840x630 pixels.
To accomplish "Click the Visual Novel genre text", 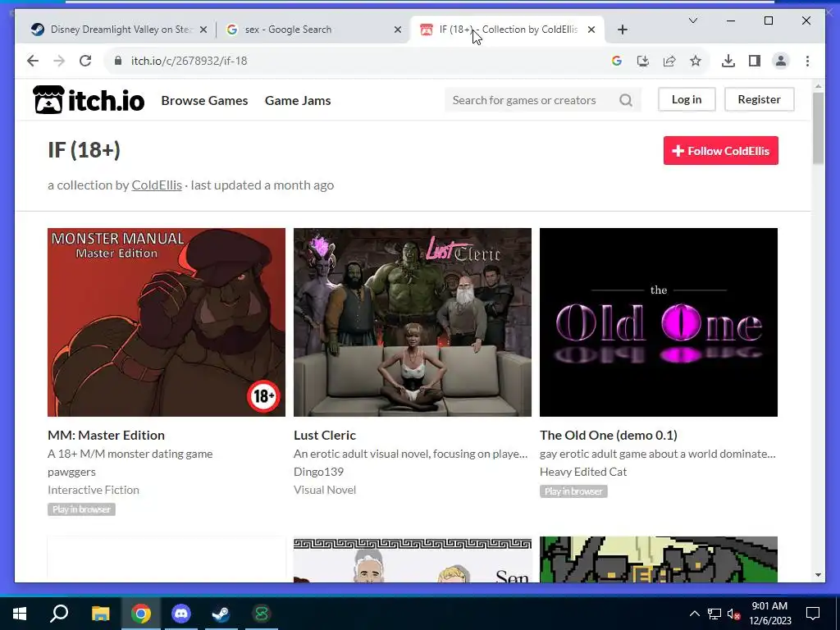I will pyautogui.click(x=325, y=490).
